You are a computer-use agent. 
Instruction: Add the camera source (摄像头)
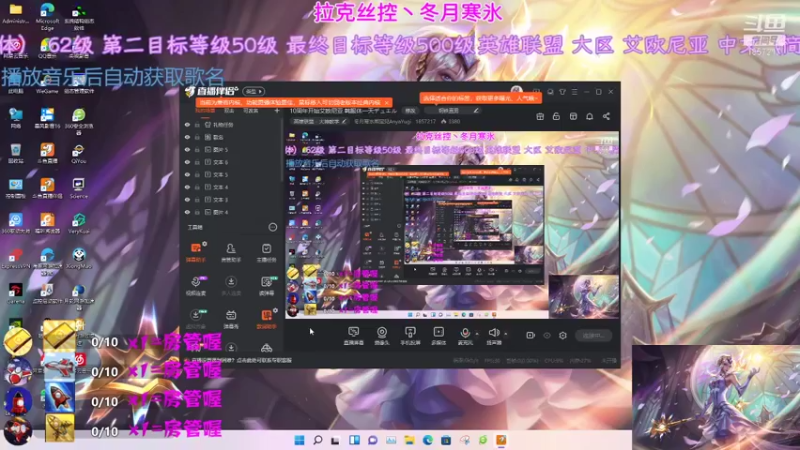pos(382,336)
